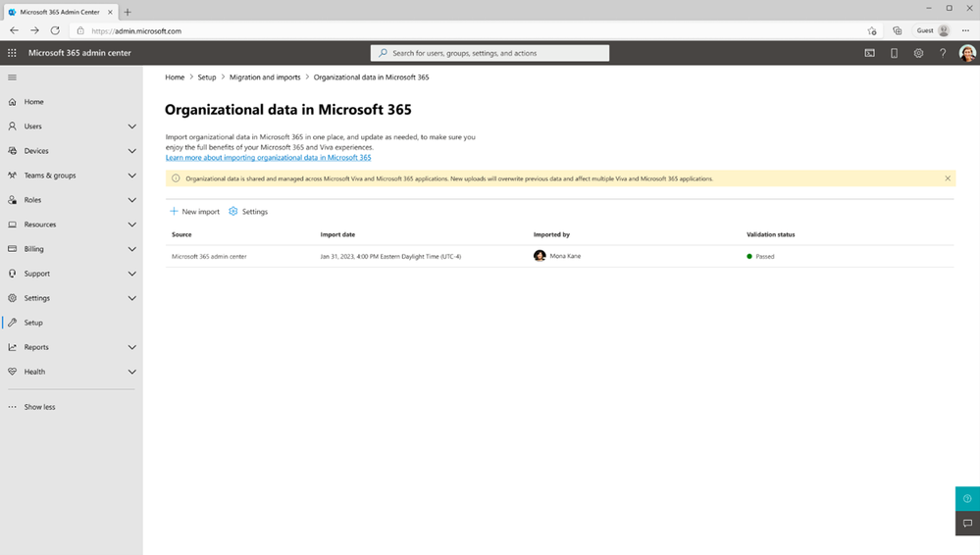Collapse navigation menu with hamburger icon

[x=12, y=77]
